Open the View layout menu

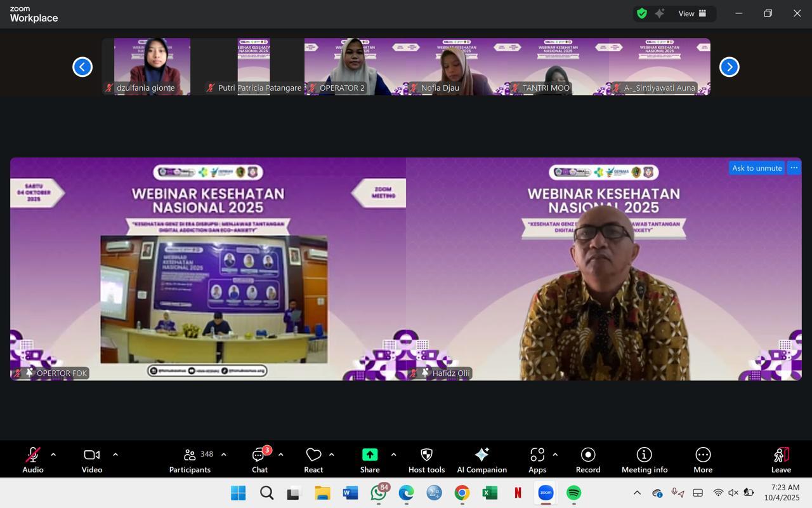693,13
